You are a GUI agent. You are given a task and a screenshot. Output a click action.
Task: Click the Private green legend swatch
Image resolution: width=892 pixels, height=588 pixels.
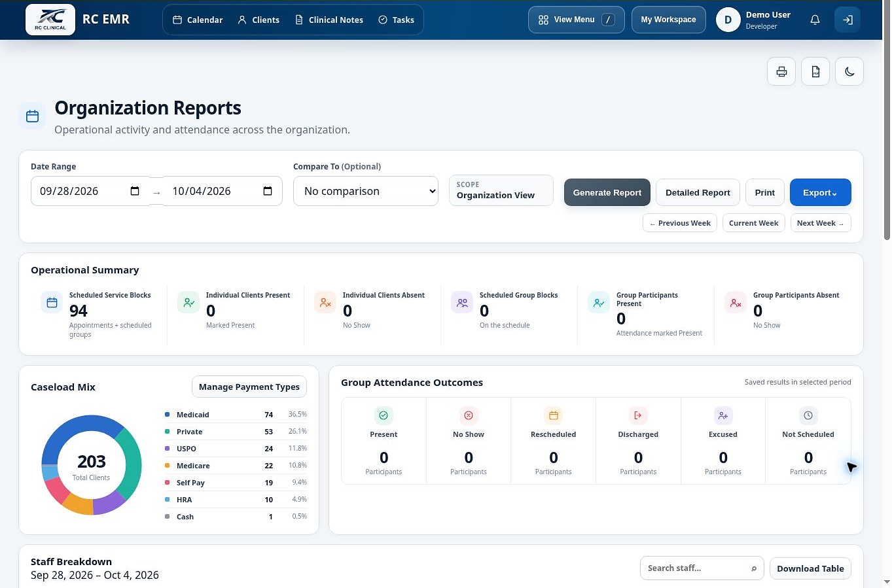point(168,432)
